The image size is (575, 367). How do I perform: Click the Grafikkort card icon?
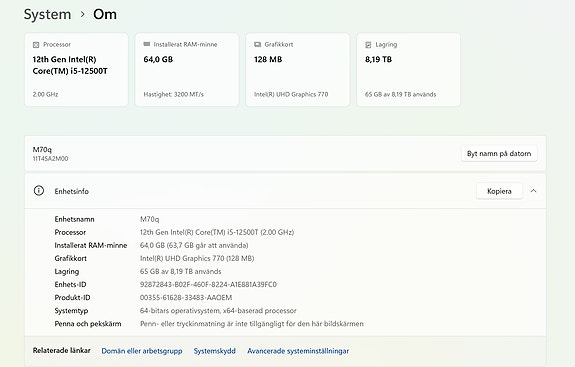[257, 44]
